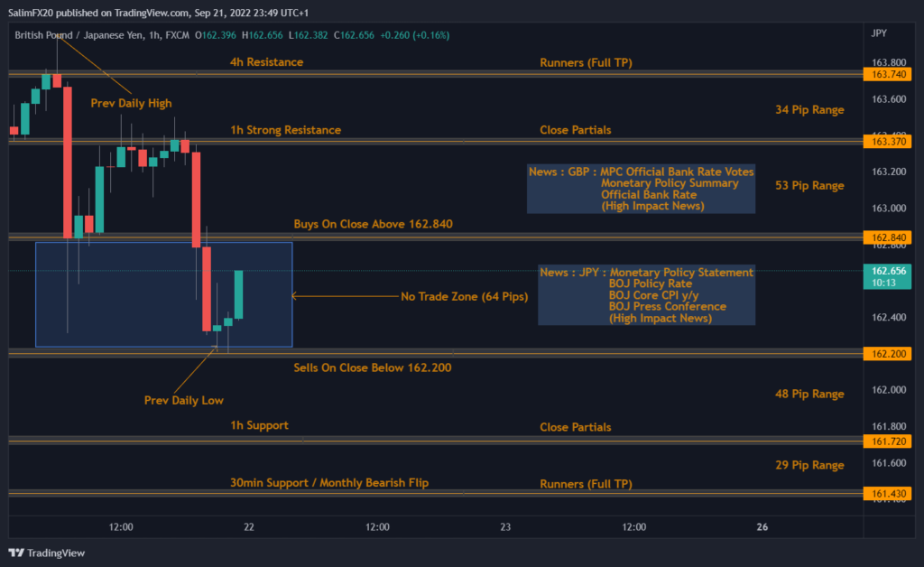Click the 163.370 price axis label
The image size is (924, 567).
pyautogui.click(x=887, y=142)
